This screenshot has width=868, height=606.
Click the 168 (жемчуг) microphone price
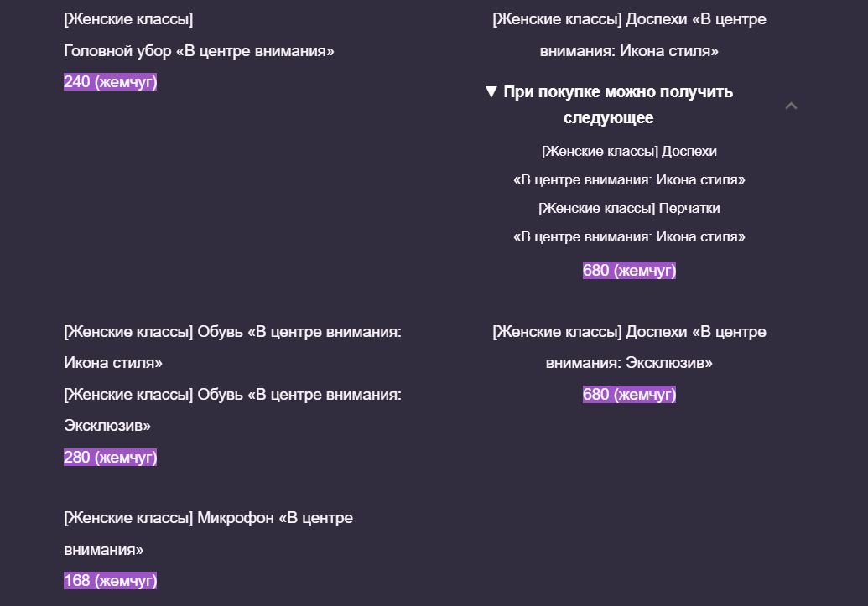pyautogui.click(x=110, y=581)
